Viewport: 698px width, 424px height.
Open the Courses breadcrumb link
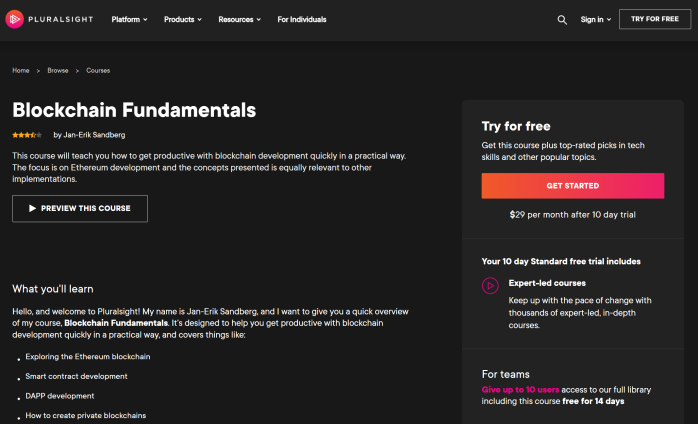(x=98, y=70)
